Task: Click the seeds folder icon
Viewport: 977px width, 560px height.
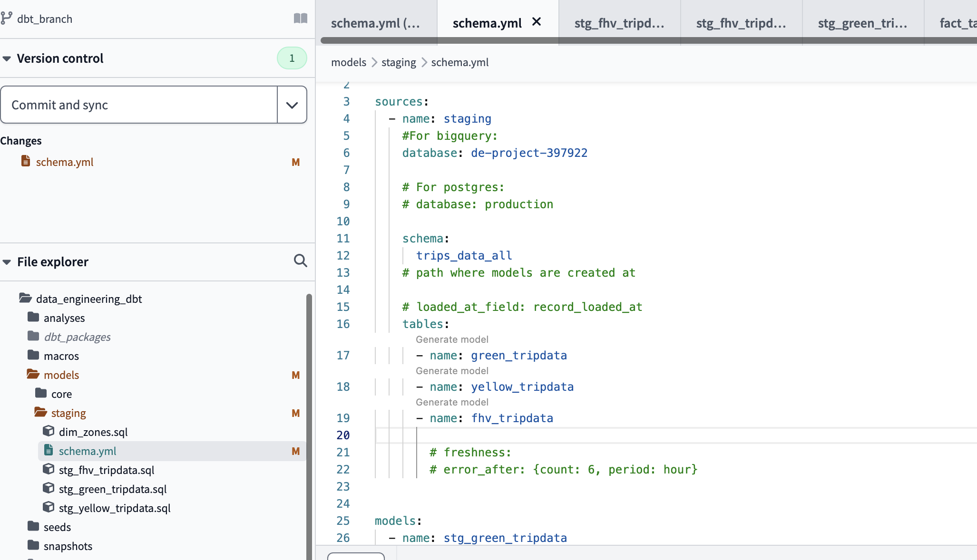Action: pos(33,526)
